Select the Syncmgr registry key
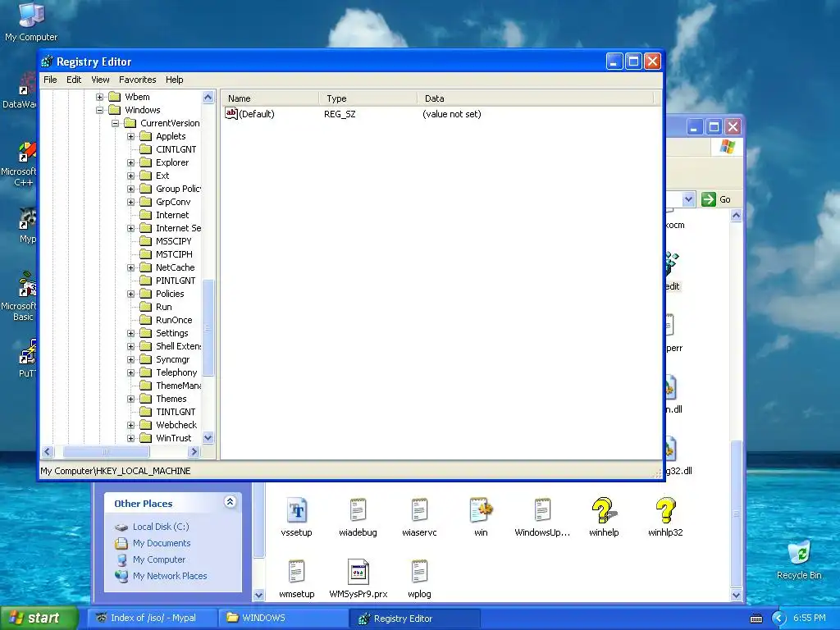This screenshot has height=630, width=840. 172,359
